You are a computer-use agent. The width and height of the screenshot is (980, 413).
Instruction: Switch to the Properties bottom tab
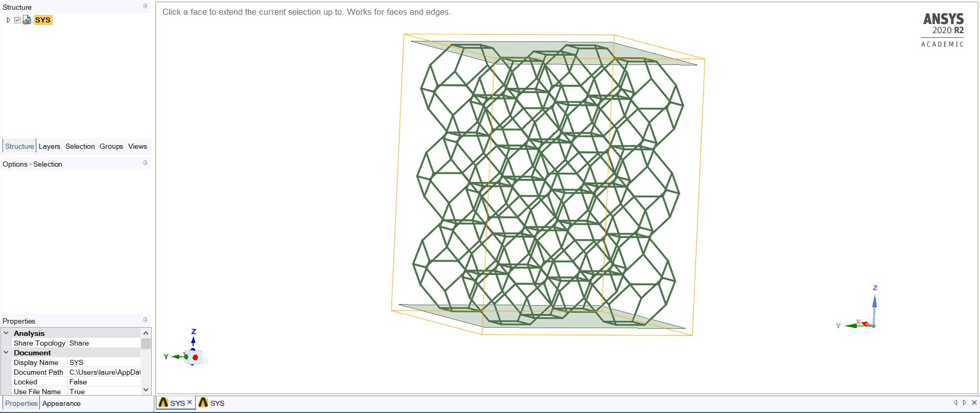pos(21,403)
